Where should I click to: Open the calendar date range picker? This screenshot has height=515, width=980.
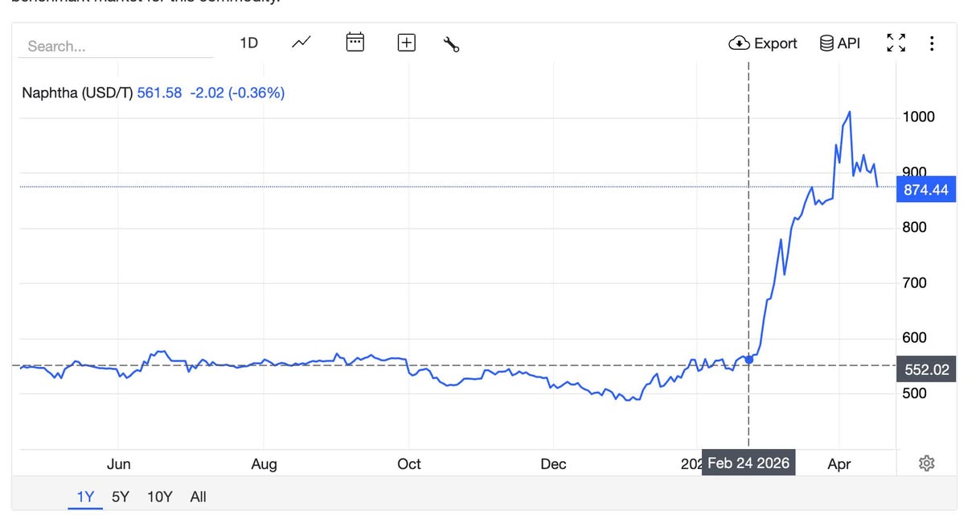(355, 43)
